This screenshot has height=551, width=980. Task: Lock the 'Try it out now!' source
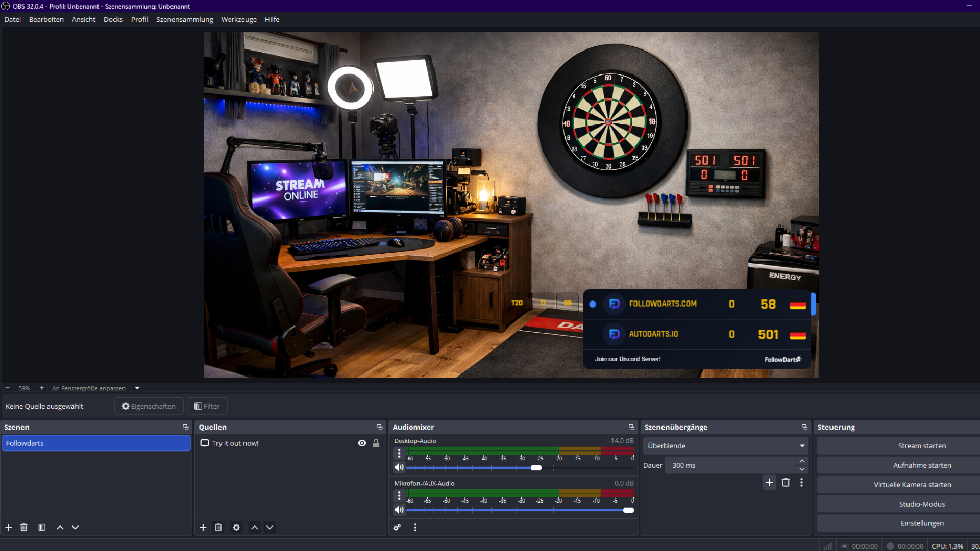click(377, 443)
